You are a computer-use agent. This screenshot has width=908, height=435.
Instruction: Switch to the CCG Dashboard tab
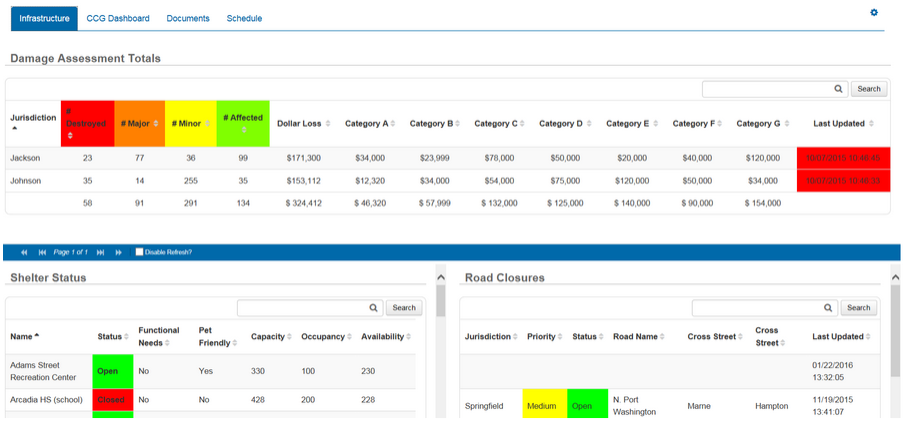coord(118,18)
